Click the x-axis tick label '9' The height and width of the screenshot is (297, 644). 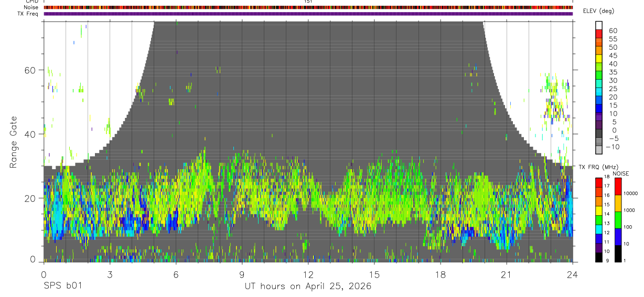click(242, 274)
